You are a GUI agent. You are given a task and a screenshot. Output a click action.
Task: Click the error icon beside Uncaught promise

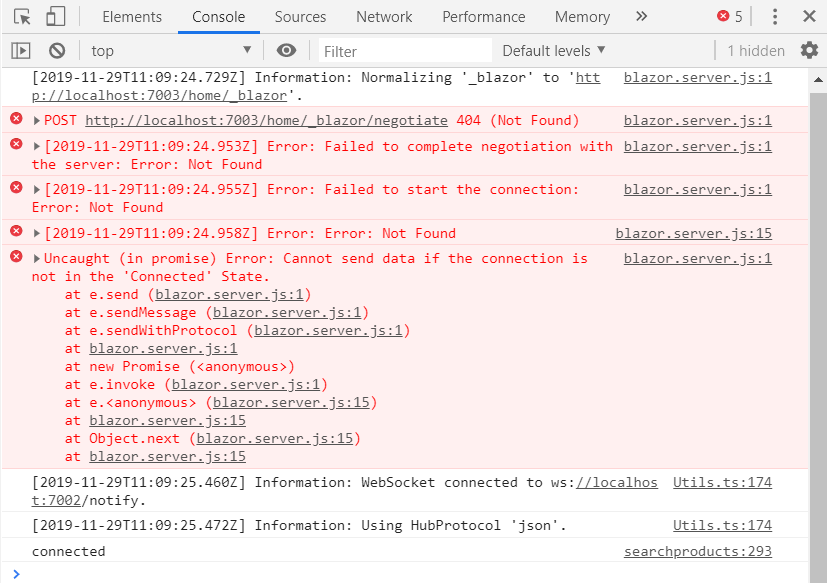[x=16, y=256]
